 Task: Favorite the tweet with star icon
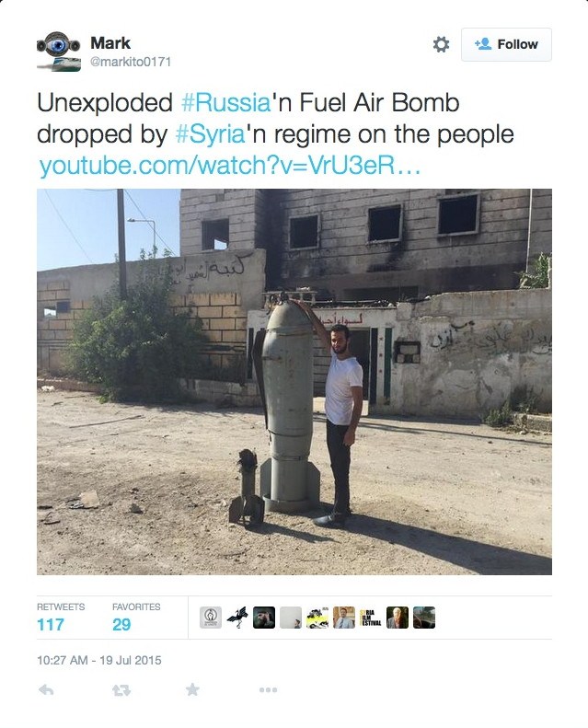point(192,689)
